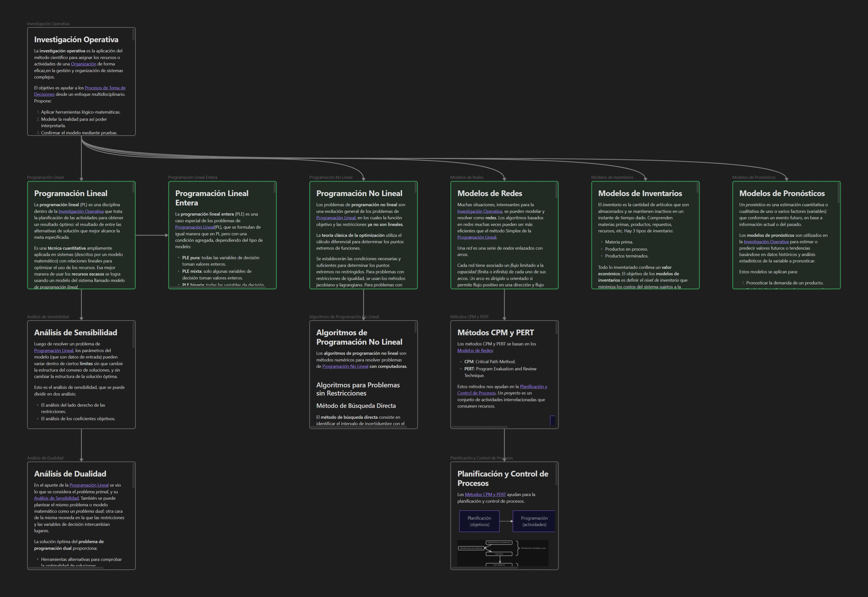Image resolution: width=868 pixels, height=597 pixels.
Task: Click 'Productos terminados.' bullet item
Action: (x=627, y=256)
